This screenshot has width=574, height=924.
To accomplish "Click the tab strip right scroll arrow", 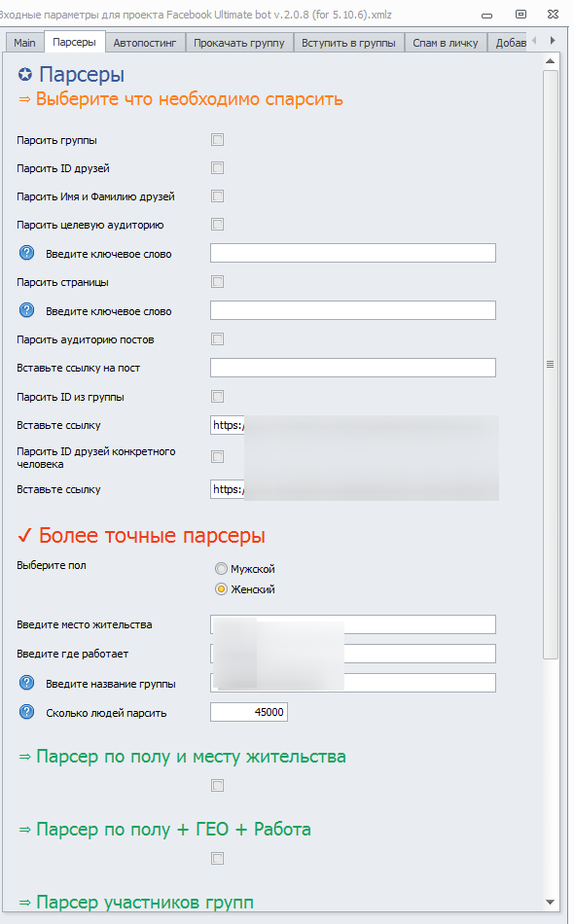I will [553, 41].
